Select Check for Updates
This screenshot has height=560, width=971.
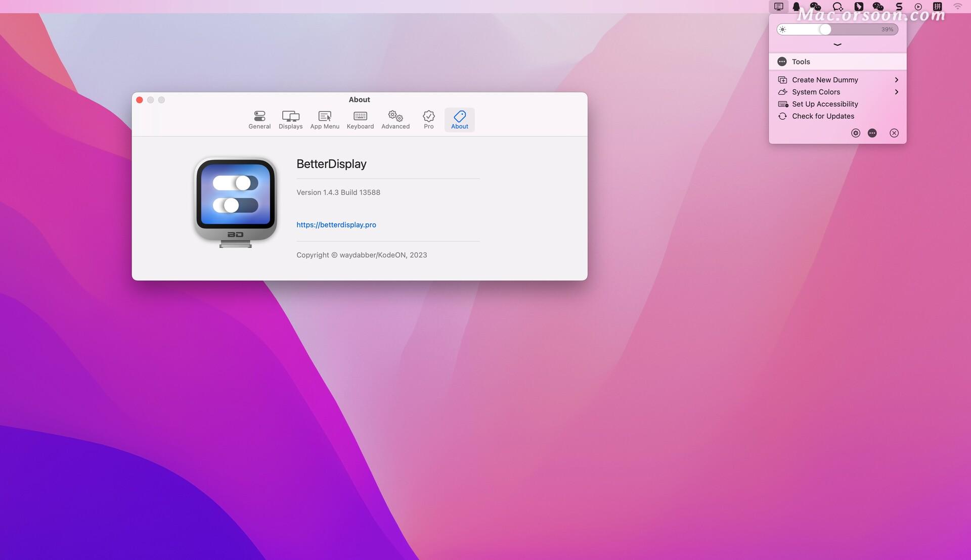(823, 116)
